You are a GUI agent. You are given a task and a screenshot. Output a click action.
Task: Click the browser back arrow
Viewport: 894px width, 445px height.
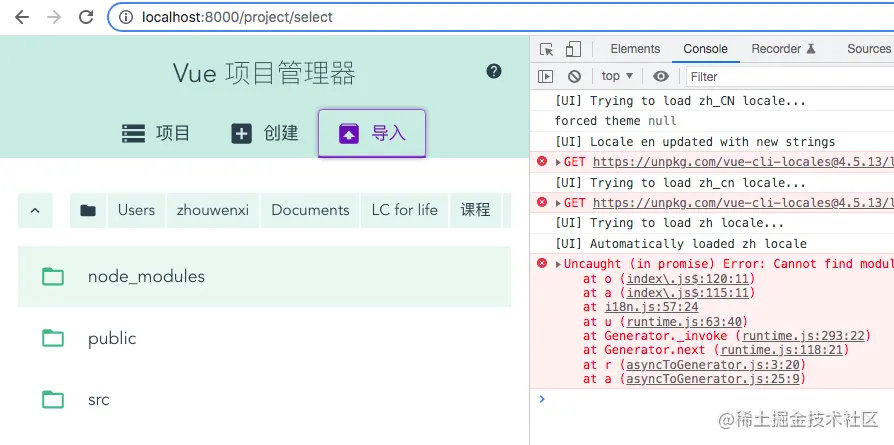tap(22, 17)
